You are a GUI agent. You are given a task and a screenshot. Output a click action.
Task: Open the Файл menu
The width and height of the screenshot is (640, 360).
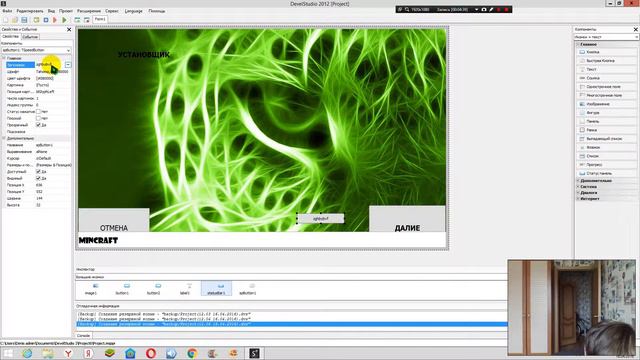(7, 11)
